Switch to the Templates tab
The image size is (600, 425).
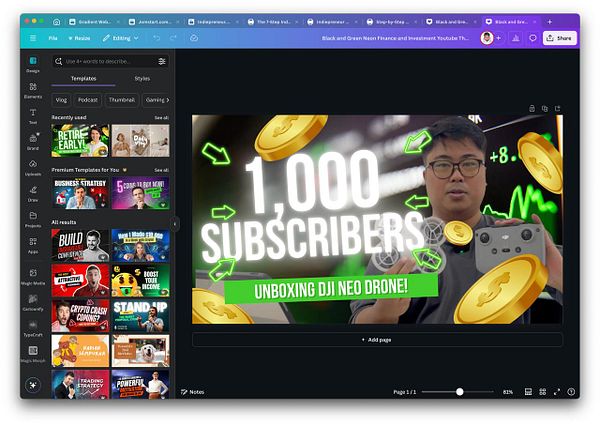(83, 78)
